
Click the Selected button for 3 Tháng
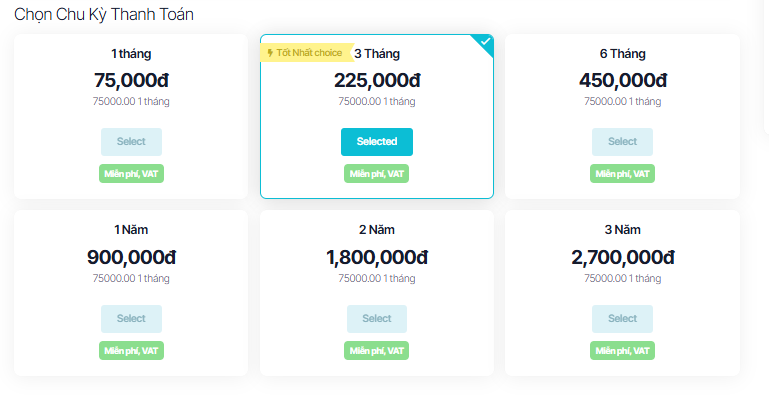tap(377, 142)
